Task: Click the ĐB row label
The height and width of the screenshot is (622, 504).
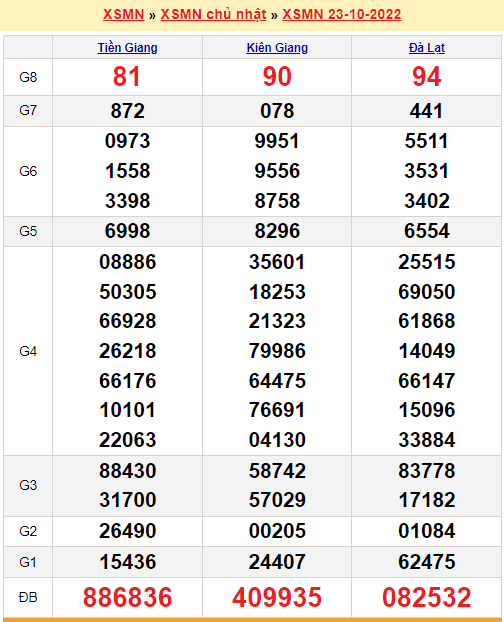Action: point(28,597)
